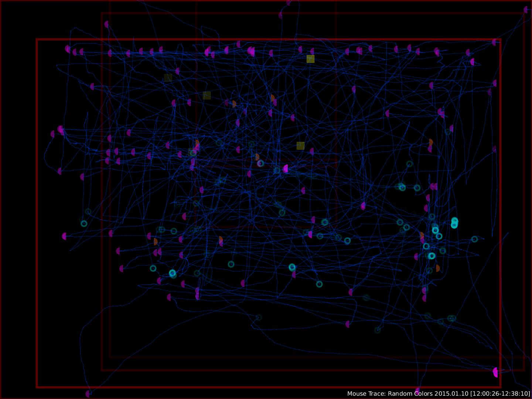Click the isolated cyan ring at far right
This screenshot has width=532, height=399.
click(474, 239)
